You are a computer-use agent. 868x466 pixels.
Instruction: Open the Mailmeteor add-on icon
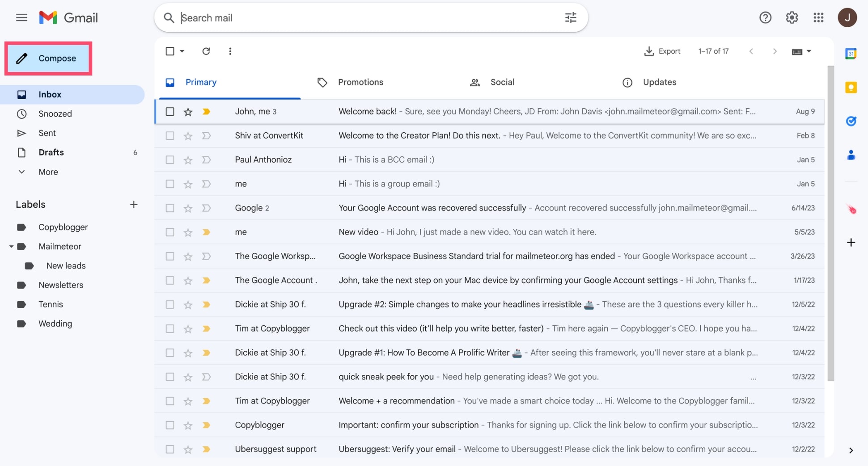click(851, 209)
